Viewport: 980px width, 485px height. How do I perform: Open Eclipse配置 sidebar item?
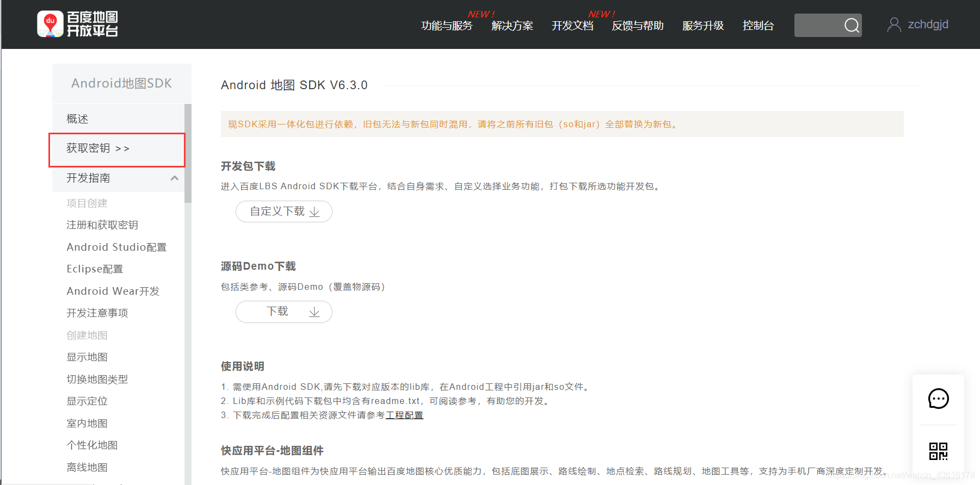click(95, 269)
